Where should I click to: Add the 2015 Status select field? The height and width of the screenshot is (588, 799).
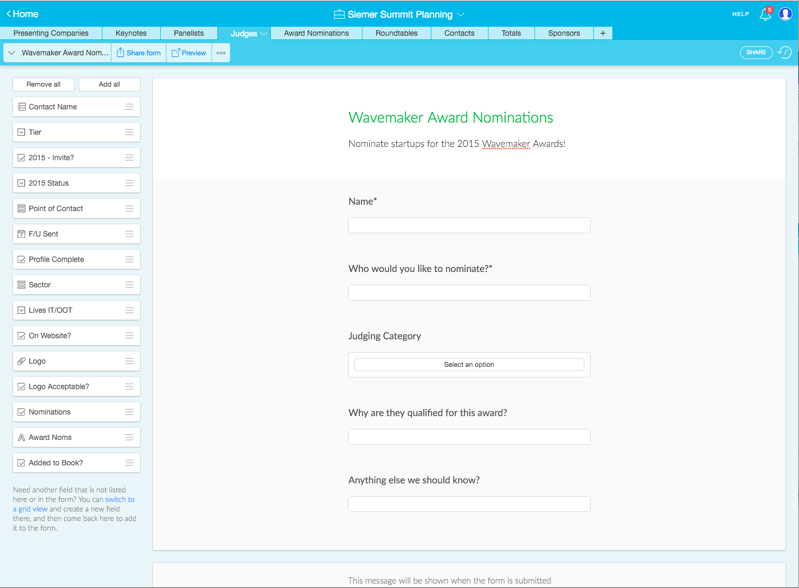tap(76, 183)
